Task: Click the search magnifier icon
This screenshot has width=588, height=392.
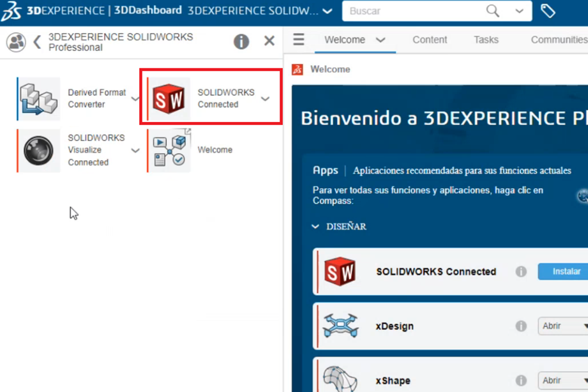Action: tap(492, 11)
